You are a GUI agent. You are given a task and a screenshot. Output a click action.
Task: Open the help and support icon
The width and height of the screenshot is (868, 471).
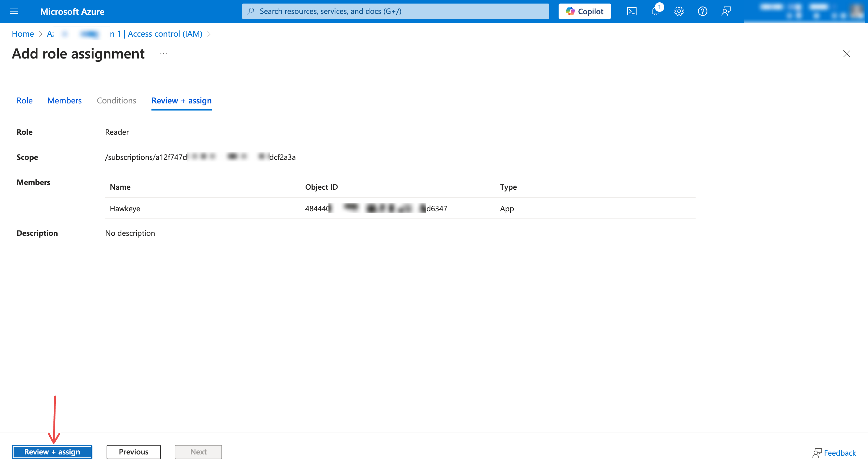click(x=703, y=11)
